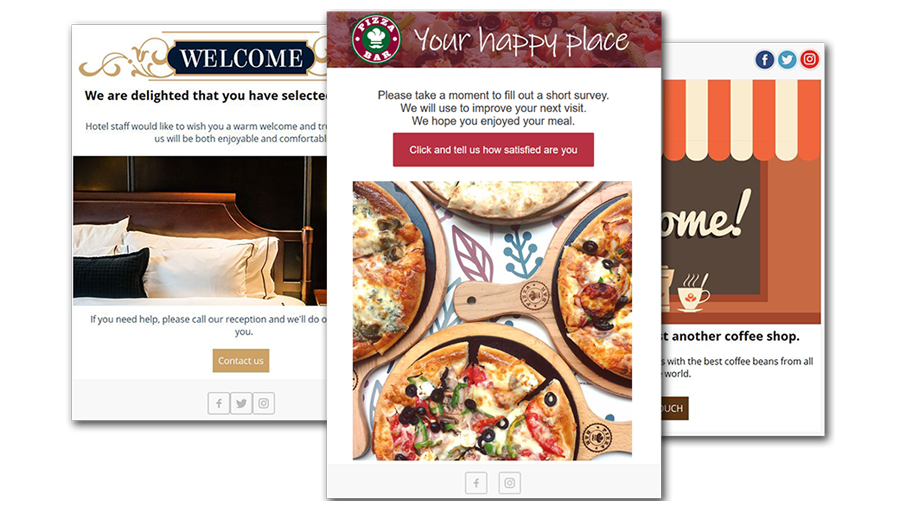Click the Facebook icon in pizza footer
Screen dimensions: 900x511
476,483
